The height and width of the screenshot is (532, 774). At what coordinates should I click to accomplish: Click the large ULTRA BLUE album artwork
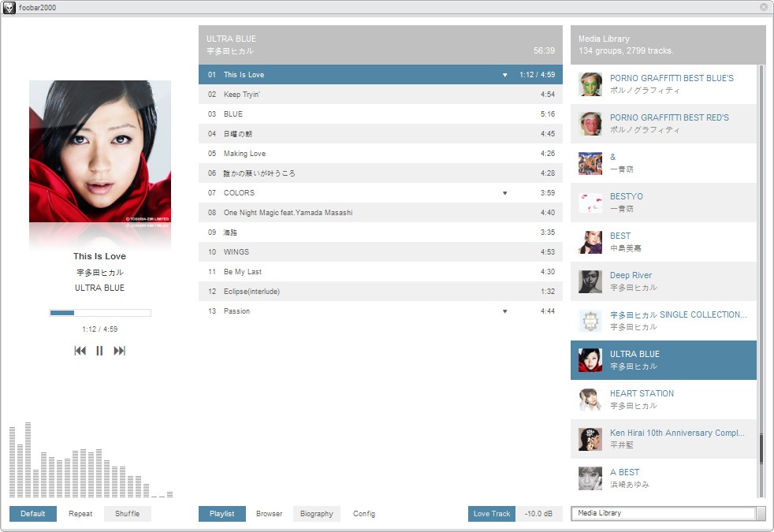[x=100, y=151]
